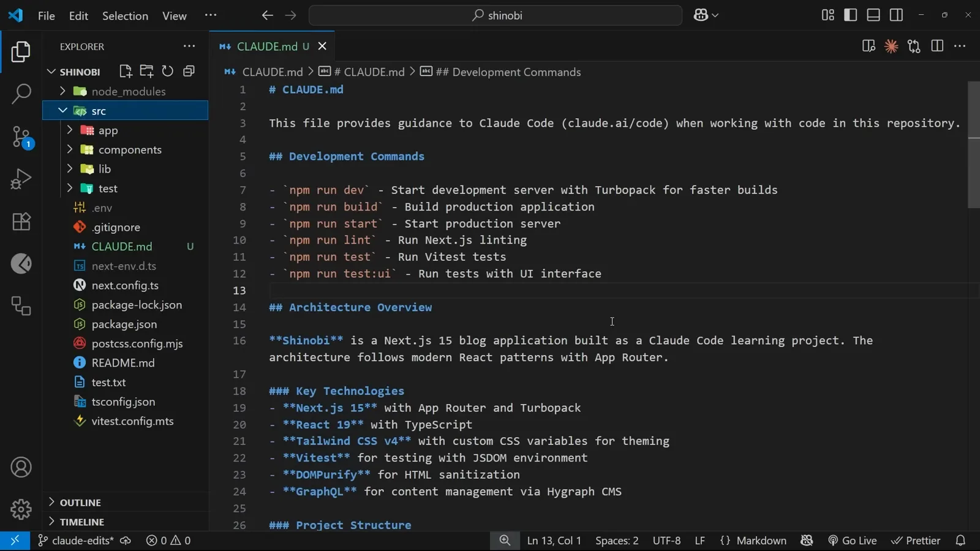Select the CLAUDE.md editor tab
This screenshot has height=551, width=980.
click(x=273, y=47)
